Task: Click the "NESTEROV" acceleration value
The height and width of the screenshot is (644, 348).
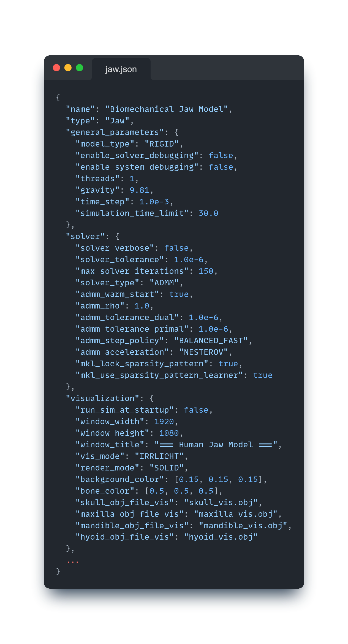Action: (x=203, y=352)
